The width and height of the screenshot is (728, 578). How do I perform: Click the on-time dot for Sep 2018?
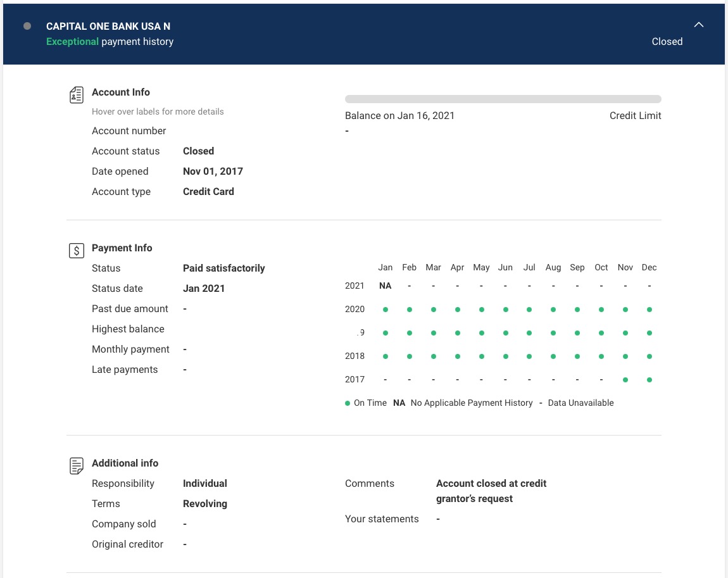click(577, 356)
